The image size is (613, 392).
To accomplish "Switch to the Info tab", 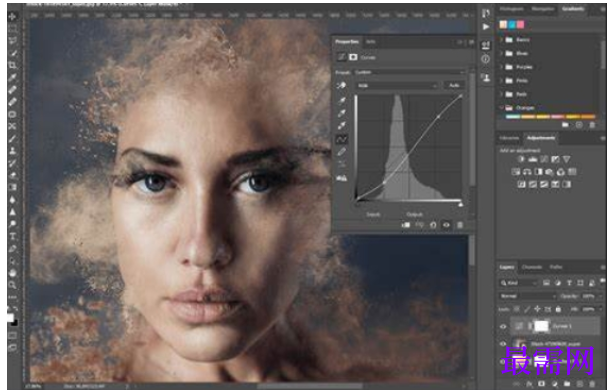I will 370,41.
